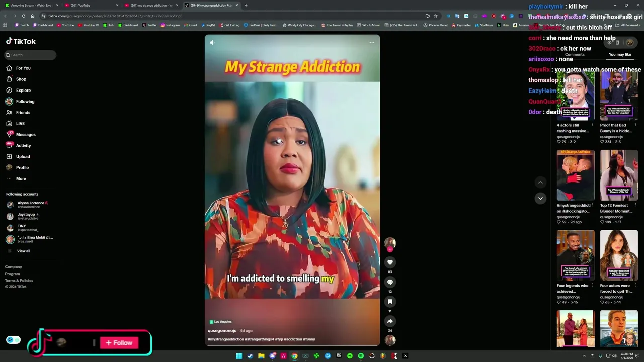Open the Following feed
Screen dimensions: 644x362
click(20, 102)
